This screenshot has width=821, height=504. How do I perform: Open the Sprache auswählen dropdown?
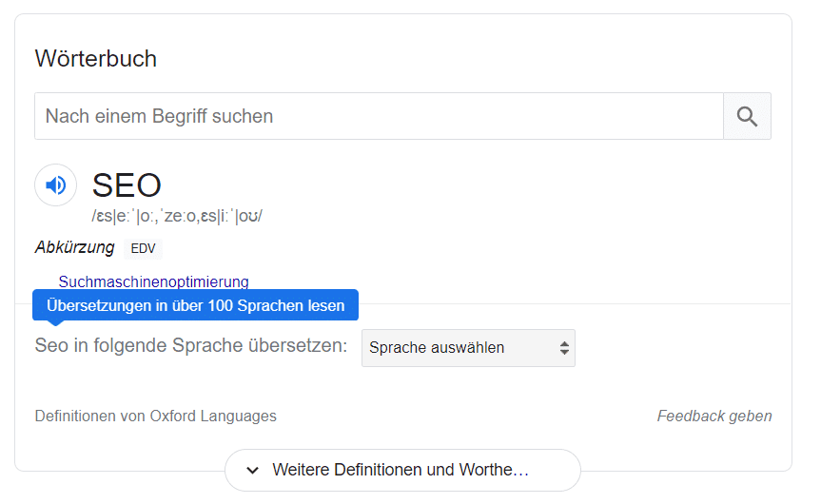point(467,348)
